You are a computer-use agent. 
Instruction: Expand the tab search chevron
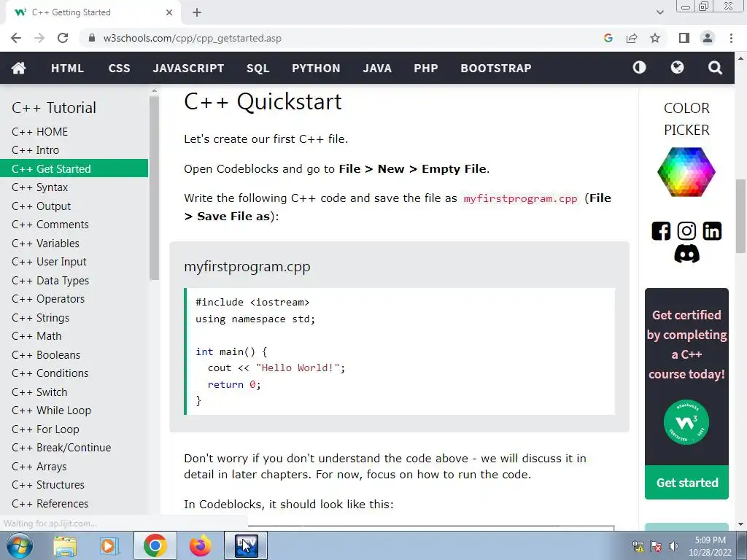[x=659, y=12]
